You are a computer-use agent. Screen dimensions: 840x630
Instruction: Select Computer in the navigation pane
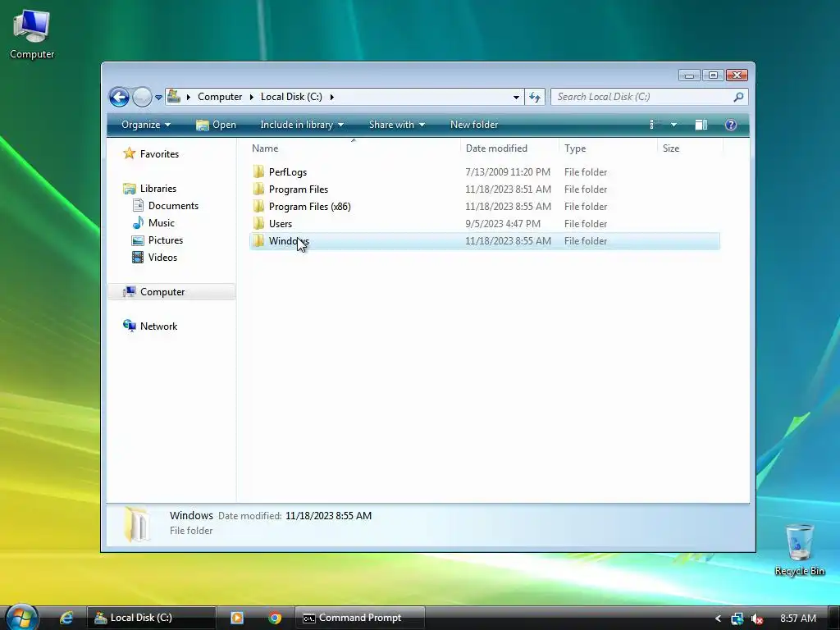pos(171,292)
